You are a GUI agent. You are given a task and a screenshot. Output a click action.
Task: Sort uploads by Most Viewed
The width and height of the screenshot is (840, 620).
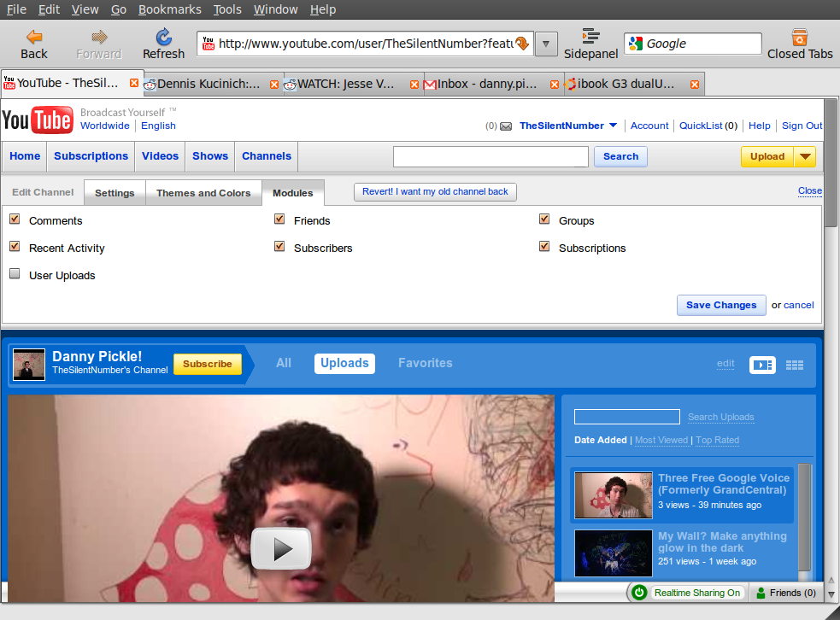(x=661, y=440)
